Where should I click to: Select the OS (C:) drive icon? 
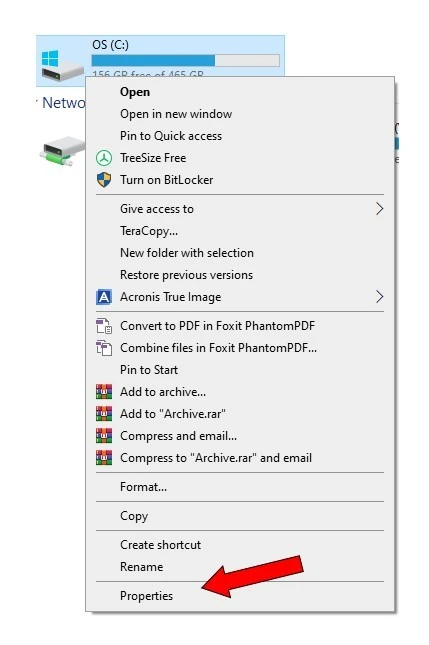click(x=62, y=65)
